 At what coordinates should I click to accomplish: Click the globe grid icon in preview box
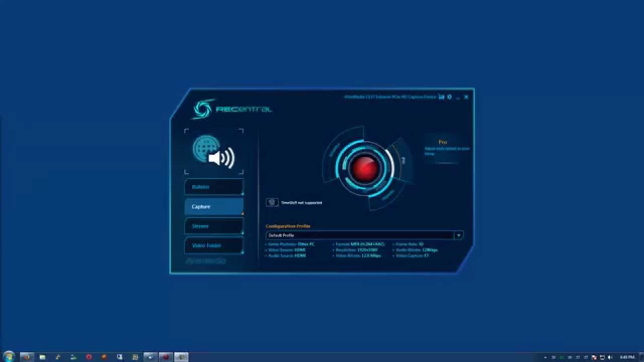pos(205,148)
